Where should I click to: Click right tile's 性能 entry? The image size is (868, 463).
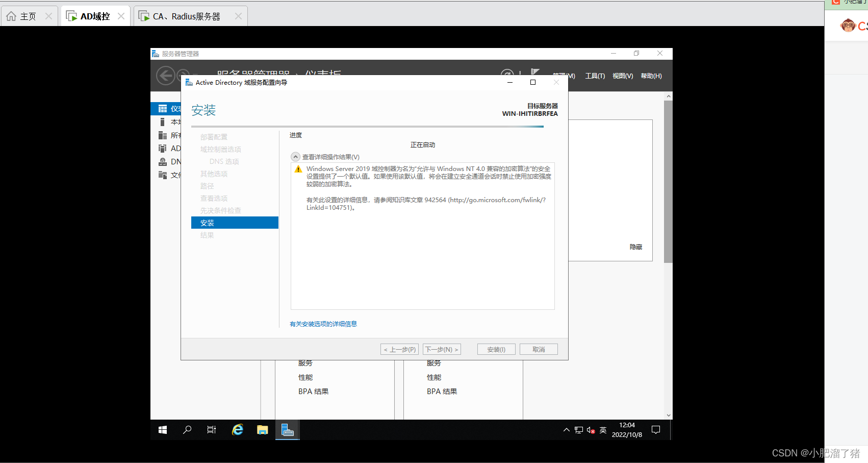pyautogui.click(x=434, y=377)
